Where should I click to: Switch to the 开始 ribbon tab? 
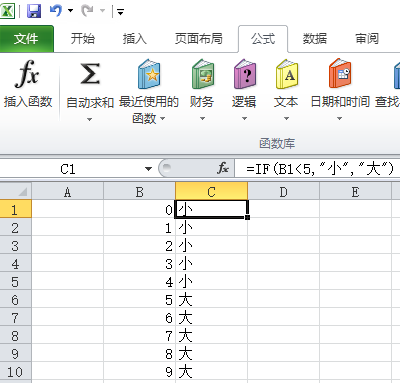[83, 39]
